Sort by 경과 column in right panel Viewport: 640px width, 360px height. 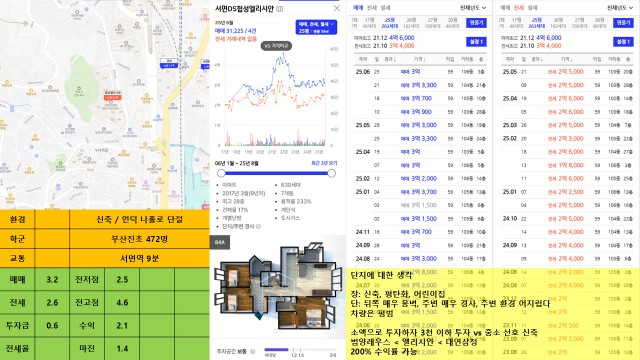536,59
